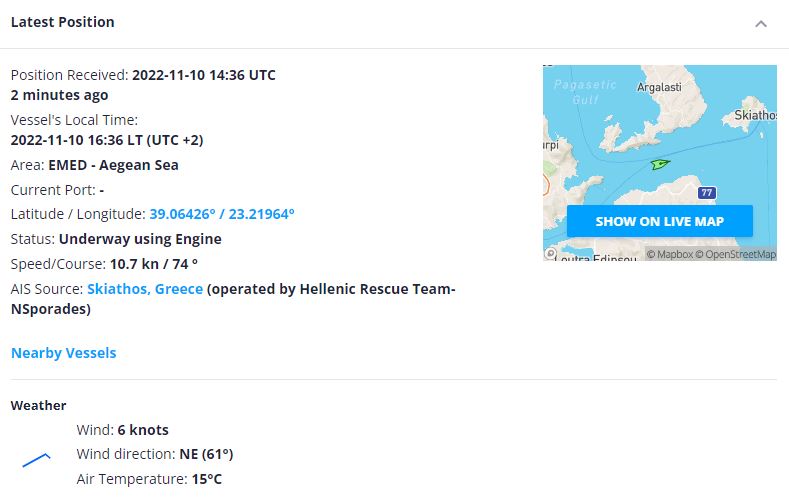Click the green vessel marker on map

(x=659, y=163)
